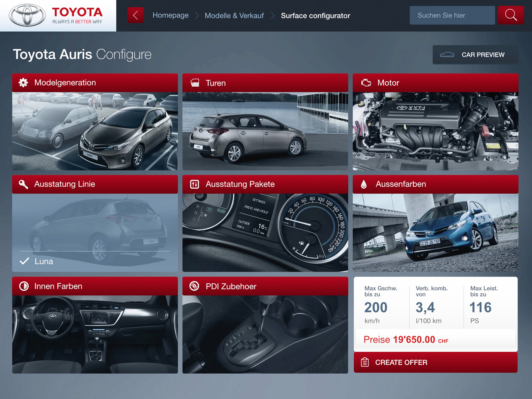Click the key icon on Ausstatung Linie
Screen dimensions: 532x399
pos(23,184)
